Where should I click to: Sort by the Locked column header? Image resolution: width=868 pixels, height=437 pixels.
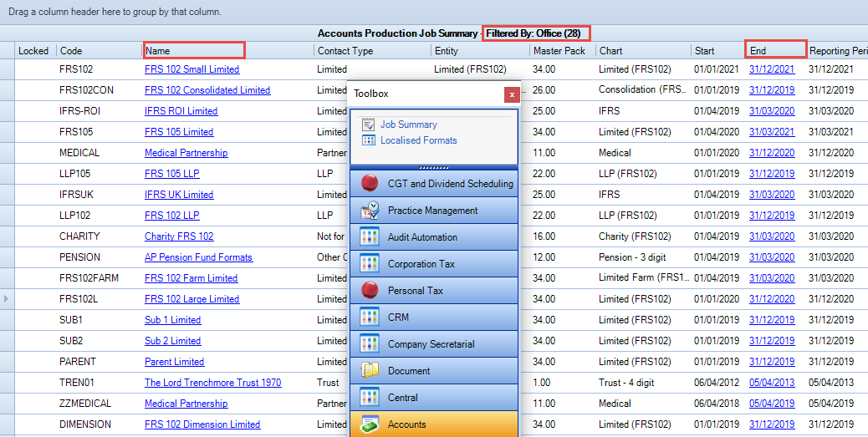[x=35, y=51]
